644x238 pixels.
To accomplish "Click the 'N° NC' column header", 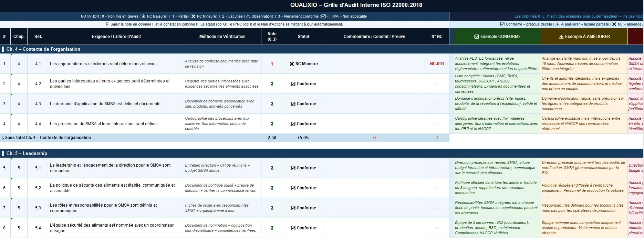I will point(437,36).
